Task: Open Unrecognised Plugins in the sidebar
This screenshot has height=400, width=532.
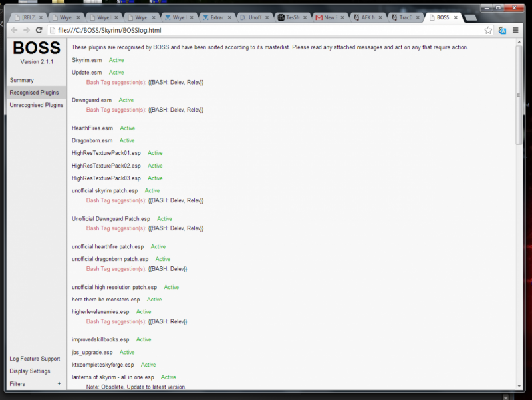Action: tap(37, 105)
